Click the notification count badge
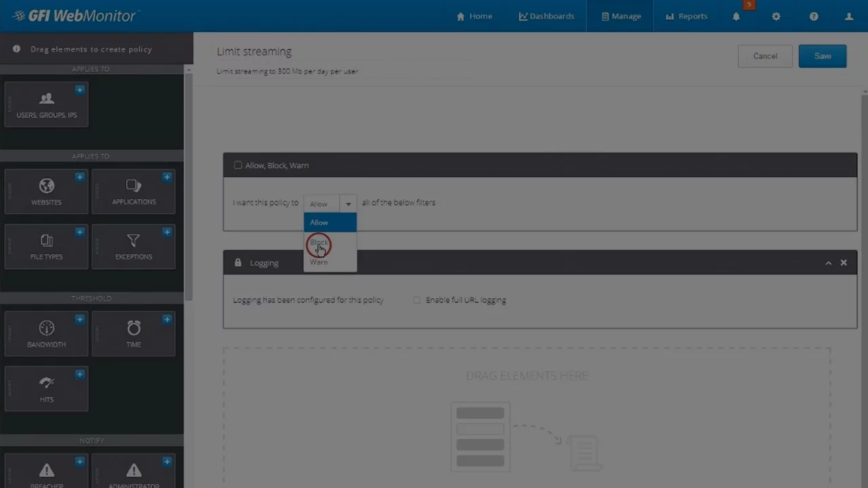The height and width of the screenshot is (488, 868). (749, 5)
